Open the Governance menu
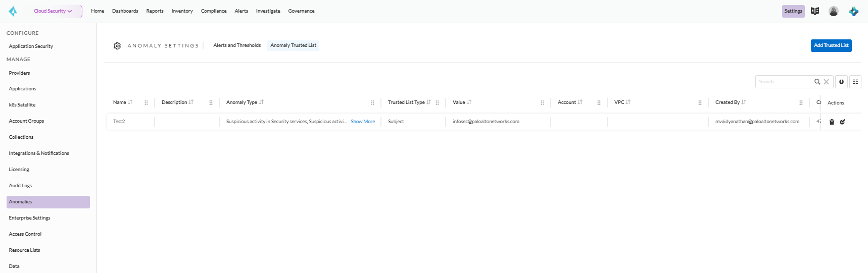This screenshot has height=273, width=868. click(302, 11)
